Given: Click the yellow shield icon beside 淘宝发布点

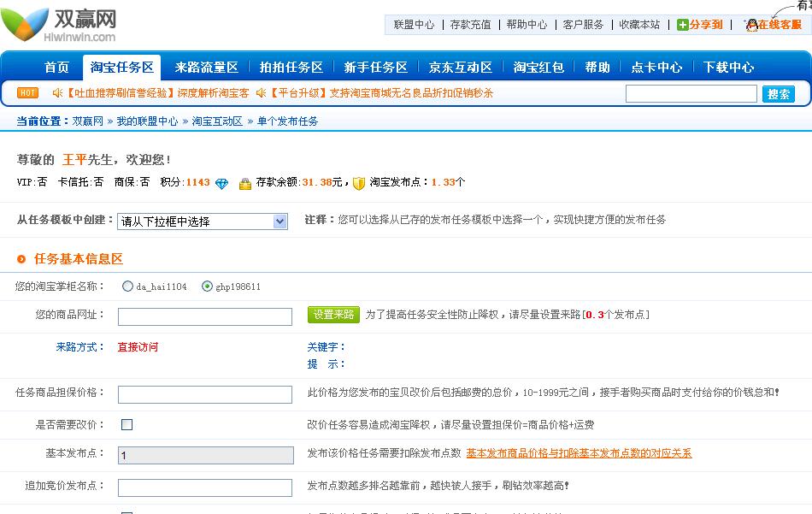Looking at the screenshot, I should point(358,183).
